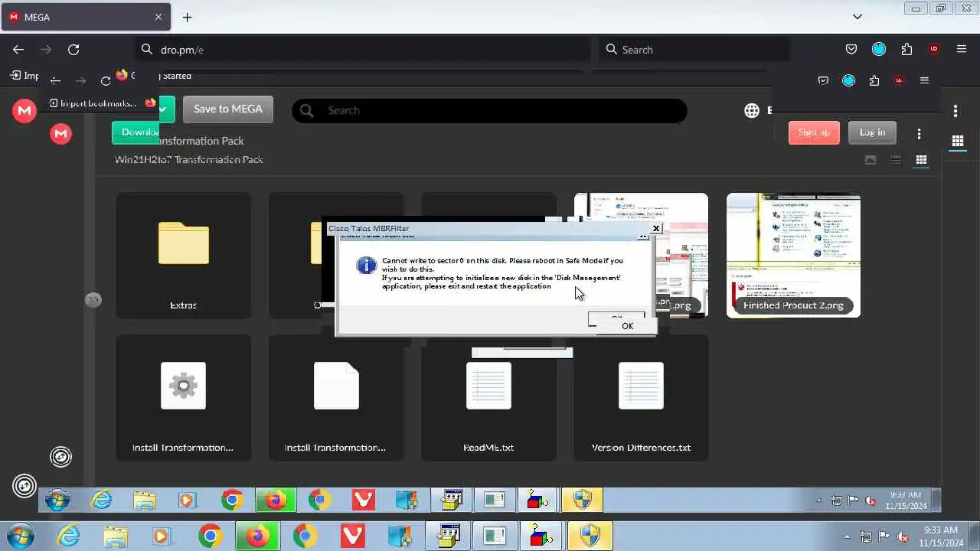Viewport: 980px width, 551px height.
Task: Open the Start menu in bottom taskbar
Action: [x=19, y=536]
